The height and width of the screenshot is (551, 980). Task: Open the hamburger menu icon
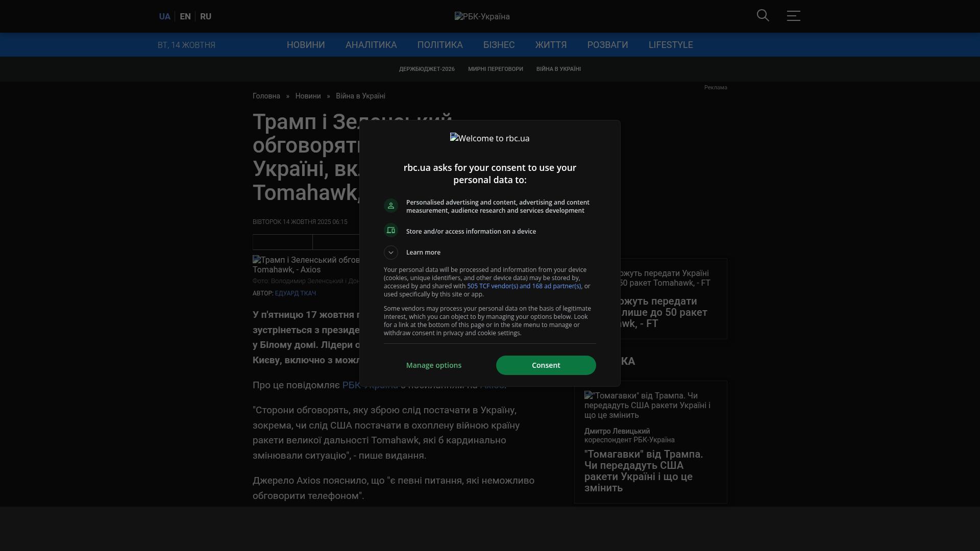click(793, 16)
